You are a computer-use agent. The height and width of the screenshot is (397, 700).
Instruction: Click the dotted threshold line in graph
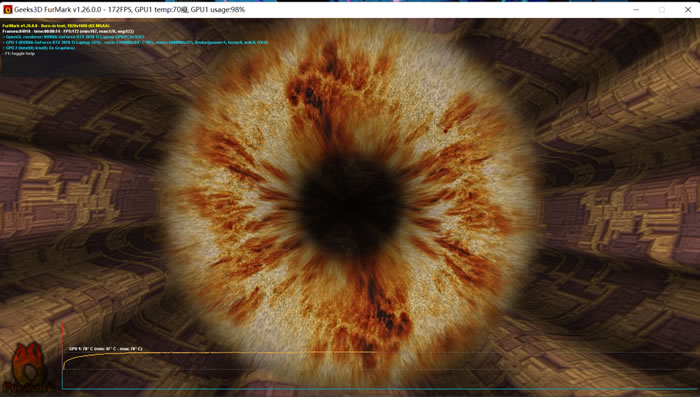[x=379, y=369]
